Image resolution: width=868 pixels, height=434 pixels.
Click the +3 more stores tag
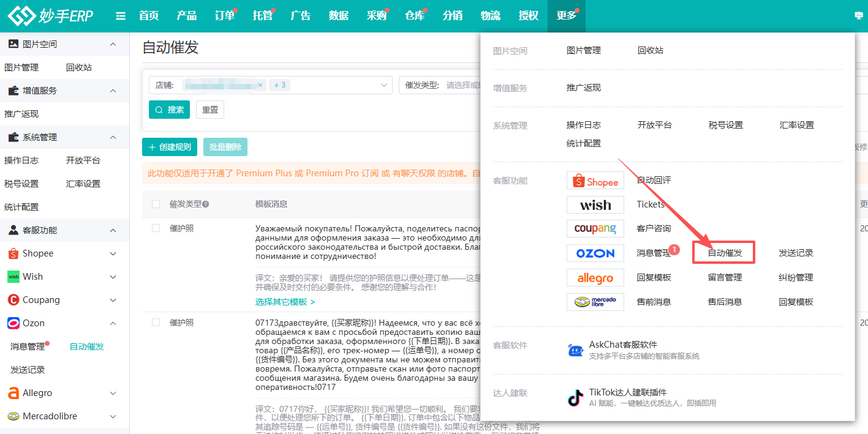(279, 85)
